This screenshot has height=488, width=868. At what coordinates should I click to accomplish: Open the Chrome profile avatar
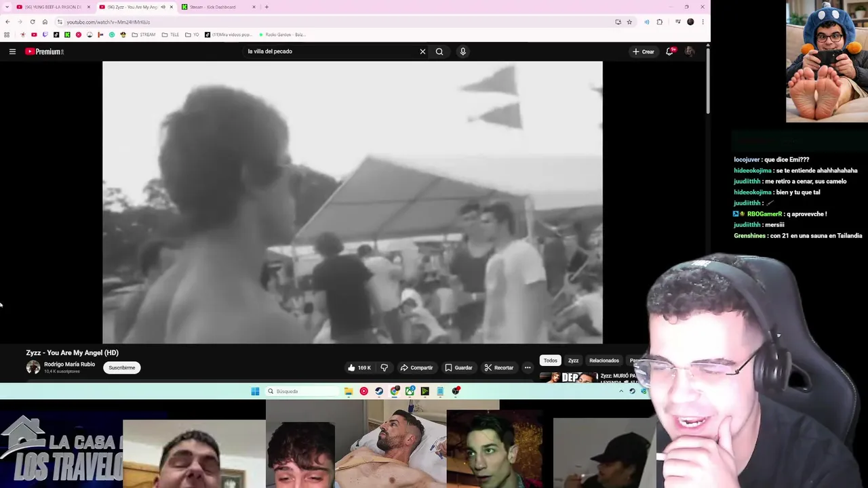690,22
